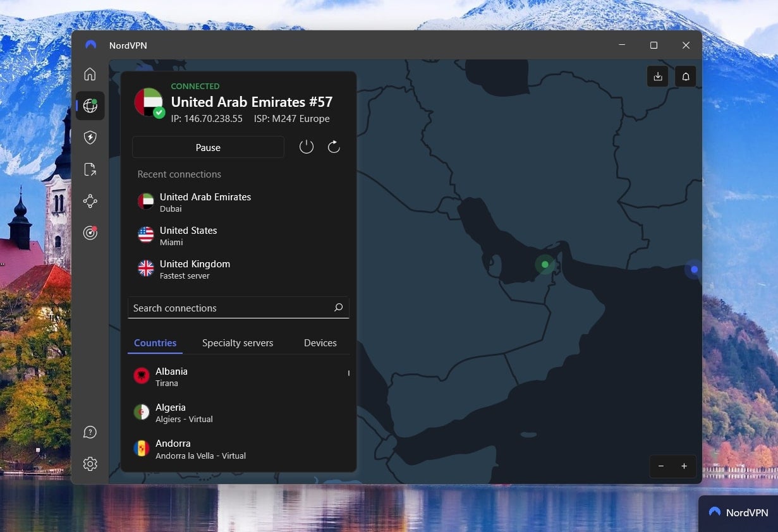Open Dark Web Monitor from sidebar
The width and height of the screenshot is (778, 532).
click(x=90, y=233)
